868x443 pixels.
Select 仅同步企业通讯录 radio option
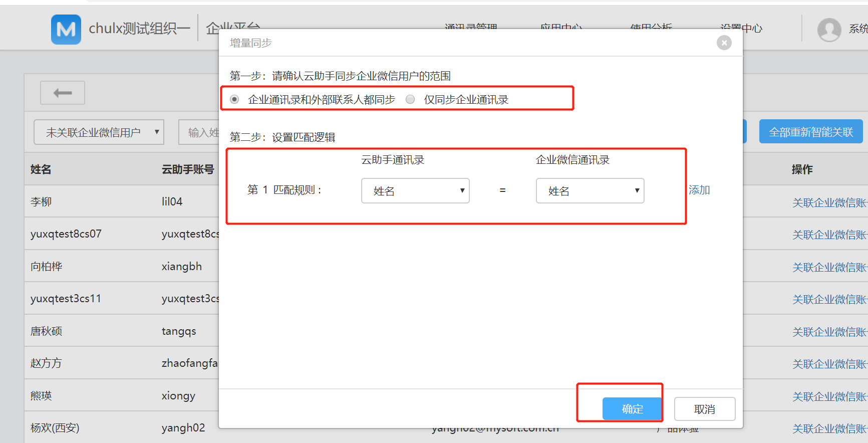tap(410, 99)
